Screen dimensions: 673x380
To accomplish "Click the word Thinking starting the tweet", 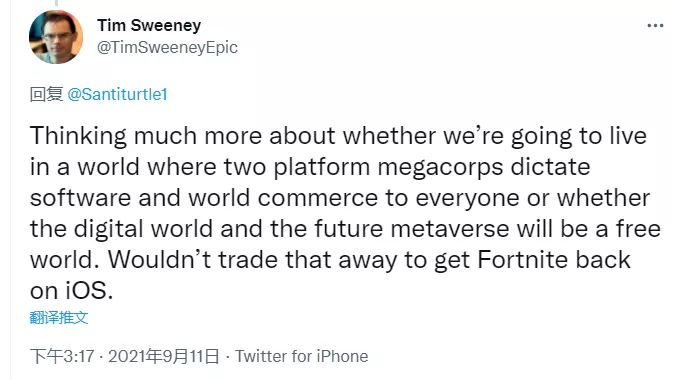I will coord(78,137).
